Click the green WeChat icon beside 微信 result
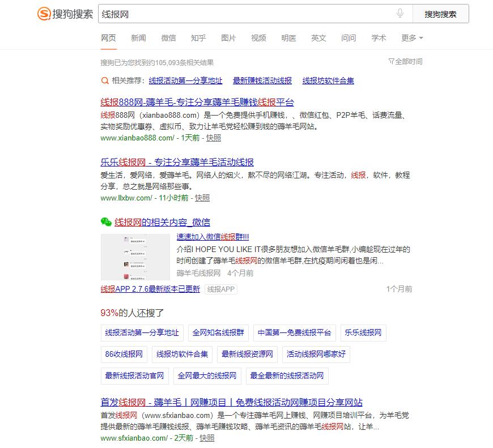 click(x=105, y=222)
